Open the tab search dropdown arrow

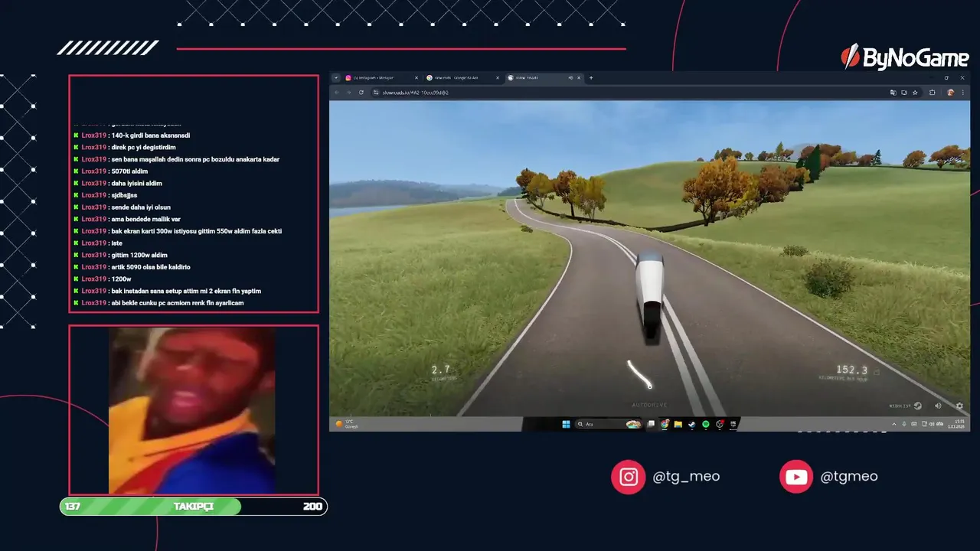pyautogui.click(x=335, y=77)
